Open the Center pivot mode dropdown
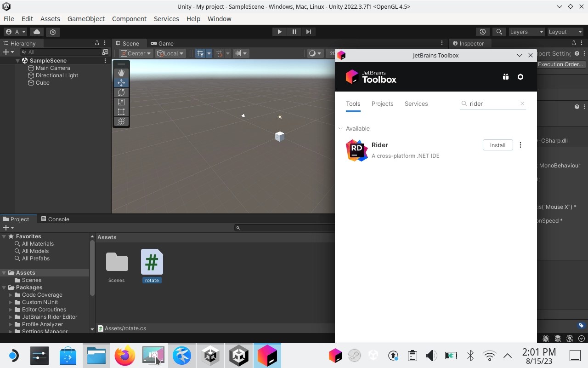This screenshot has width=588, height=368. point(135,53)
